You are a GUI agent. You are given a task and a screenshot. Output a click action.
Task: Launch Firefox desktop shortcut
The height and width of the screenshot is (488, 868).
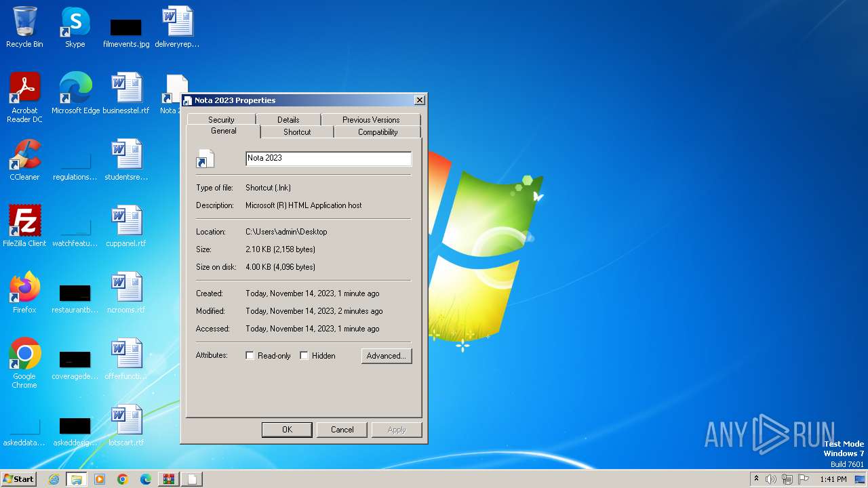[24, 293]
